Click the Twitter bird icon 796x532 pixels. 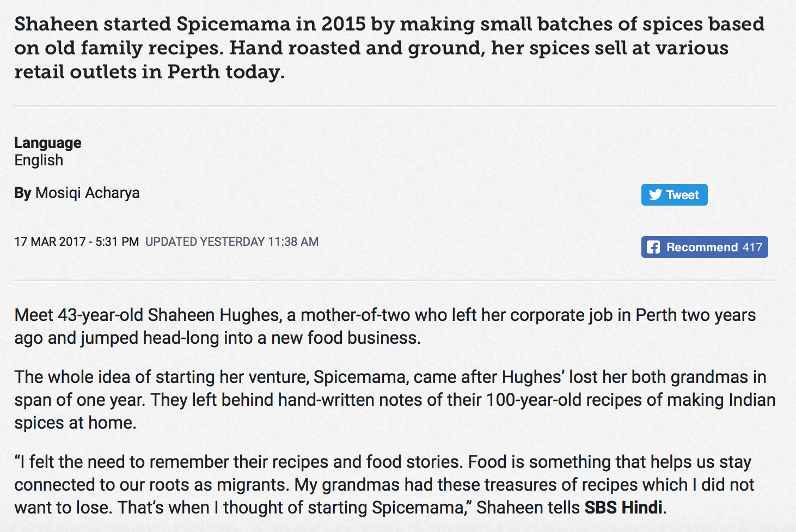pos(656,195)
